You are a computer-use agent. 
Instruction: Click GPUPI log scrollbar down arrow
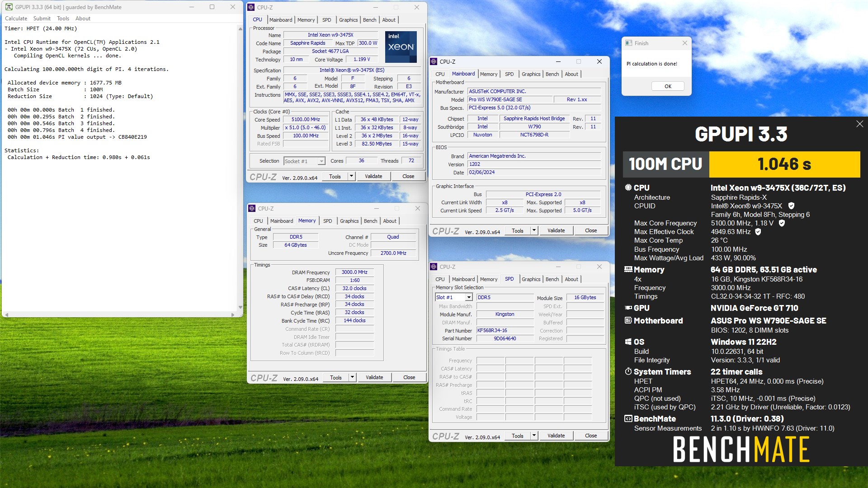(x=240, y=307)
